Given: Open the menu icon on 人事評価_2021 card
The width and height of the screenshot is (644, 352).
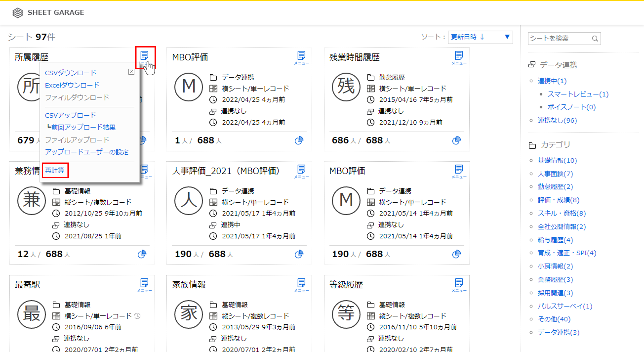Looking at the screenshot, I should click(302, 171).
